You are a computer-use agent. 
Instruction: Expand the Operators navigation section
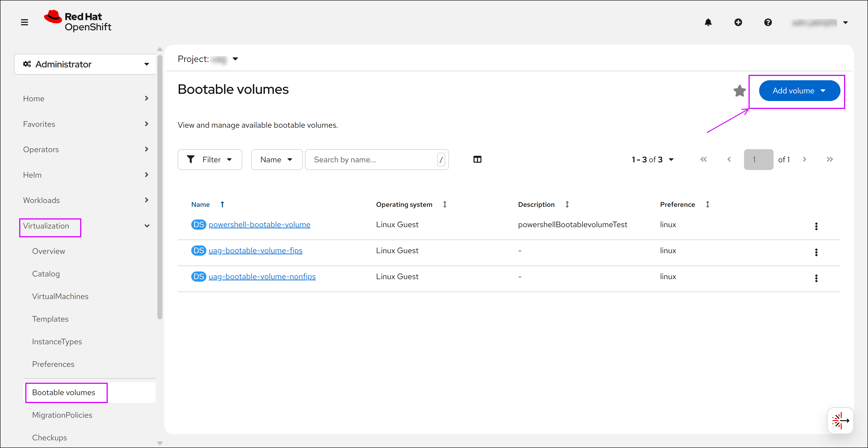click(86, 149)
